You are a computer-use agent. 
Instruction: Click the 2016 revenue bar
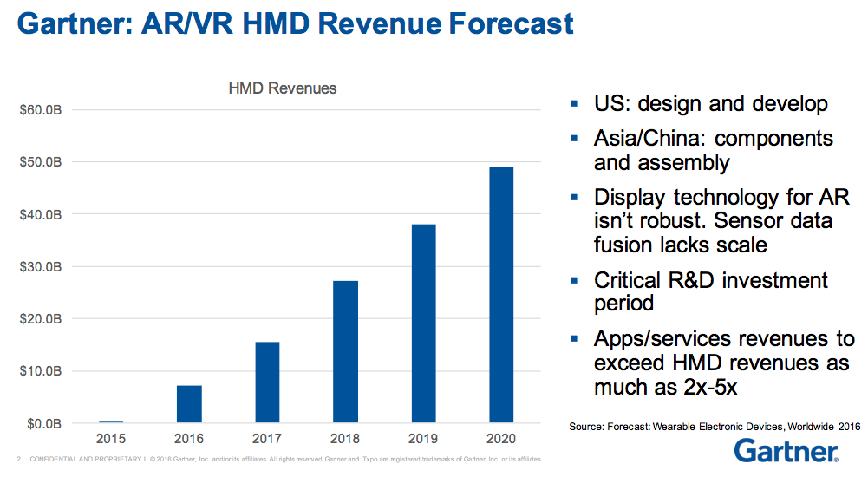pos(189,404)
